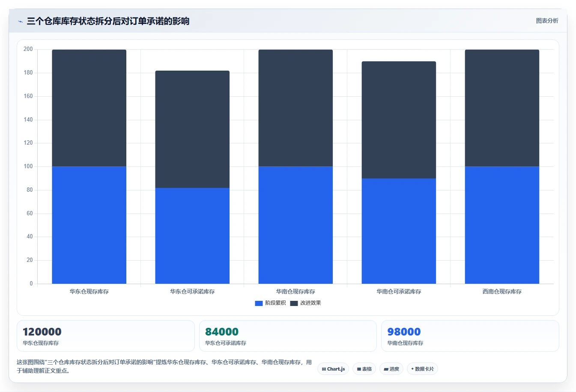Click the 图表分析 label in the header
This screenshot has height=392, width=576.
pos(547,21)
